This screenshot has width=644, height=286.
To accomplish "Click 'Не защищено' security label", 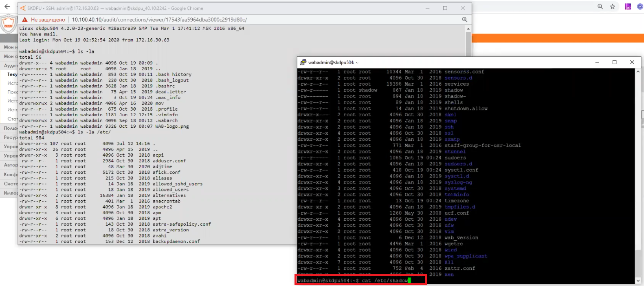I will coord(48,20).
